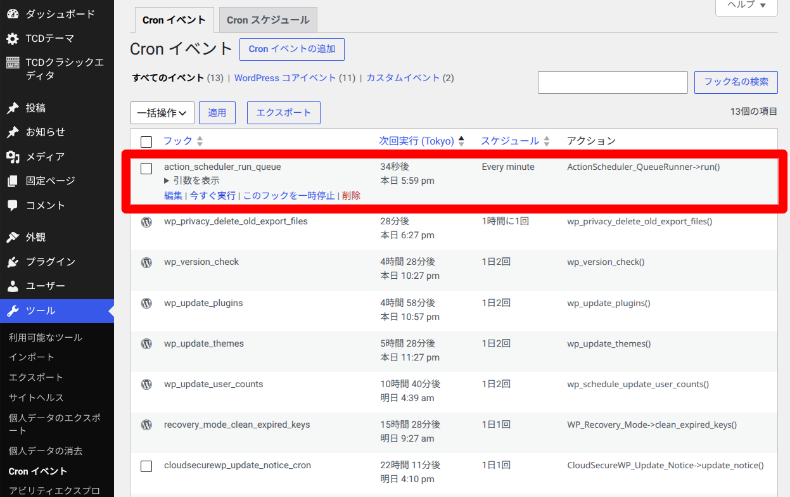Click the メディア media icon
Image resolution: width=790 pixels, height=497 pixels.
point(13,157)
